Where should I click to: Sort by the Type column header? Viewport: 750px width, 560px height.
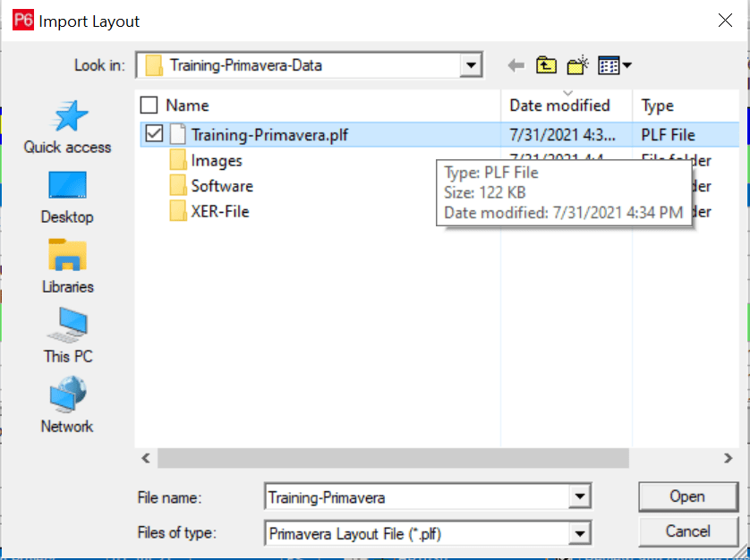pyautogui.click(x=657, y=106)
